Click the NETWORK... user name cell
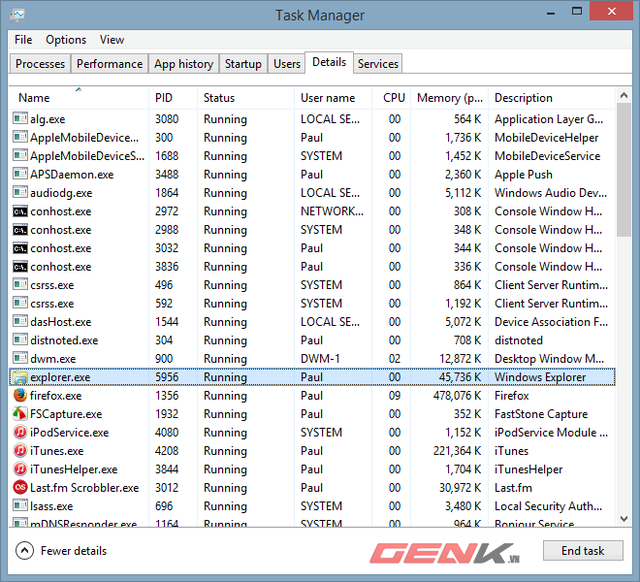The width and height of the screenshot is (640, 582). [x=332, y=211]
